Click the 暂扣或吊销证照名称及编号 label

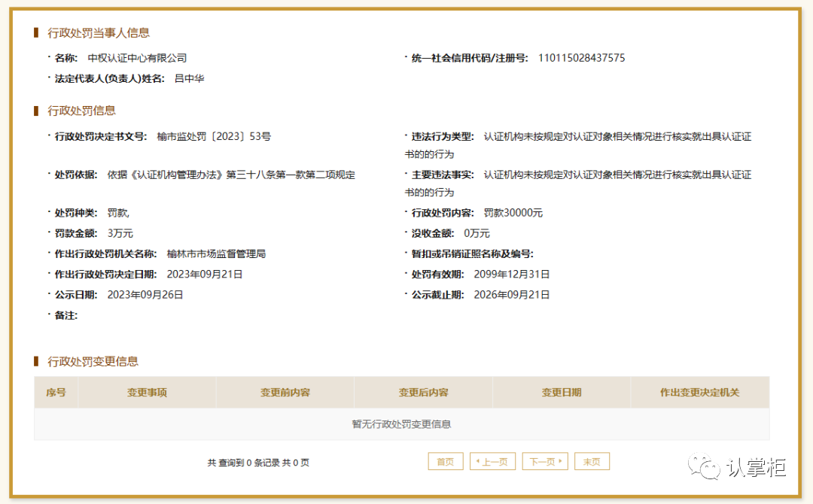click(x=472, y=254)
